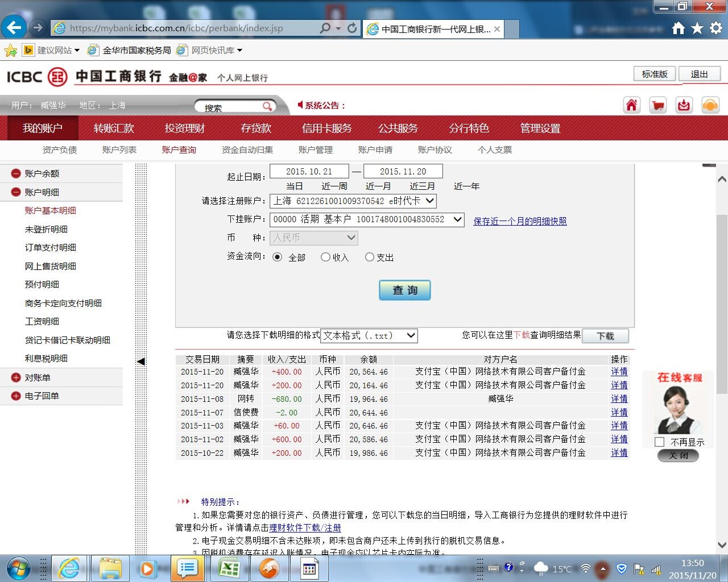Select the 全部 fund flow radio button
728x582 pixels.
click(277, 257)
